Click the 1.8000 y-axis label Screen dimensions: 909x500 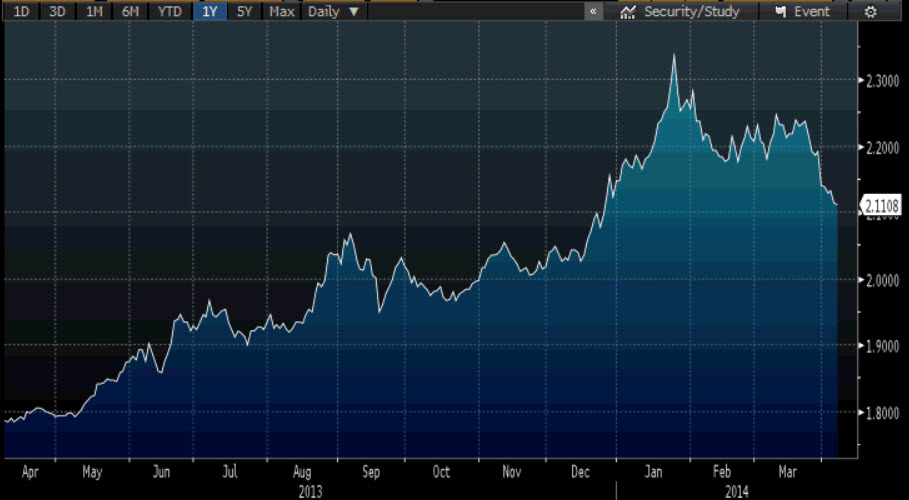882,413
